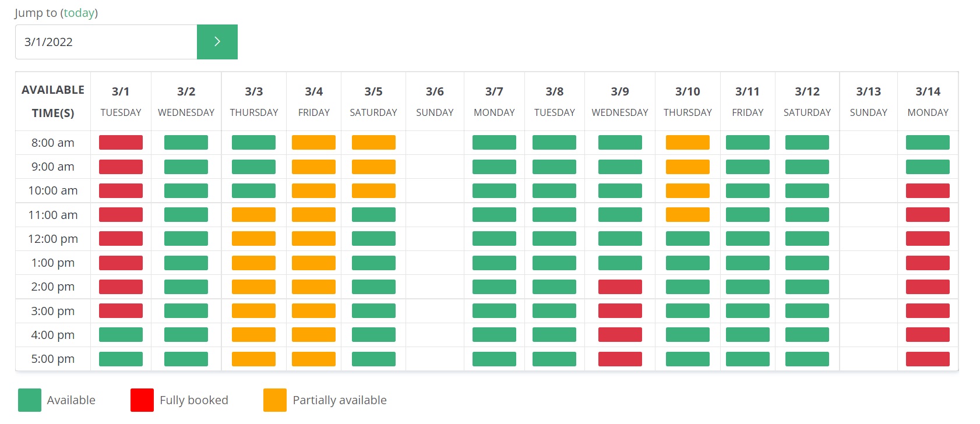The image size is (980, 424).
Task: Click the 8:00 am row label
Action: click(53, 143)
